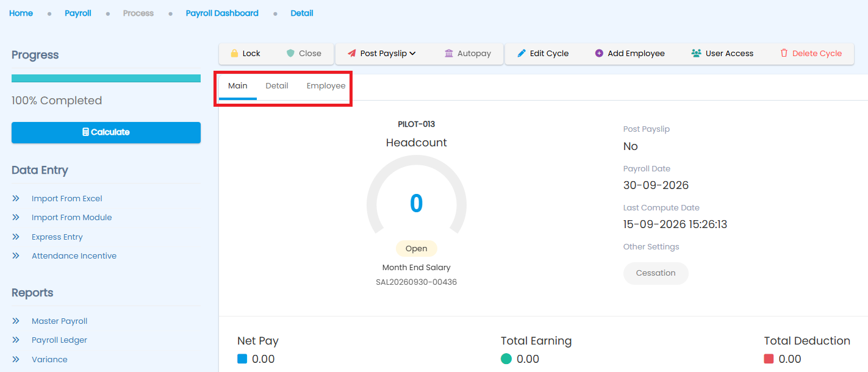Image resolution: width=868 pixels, height=372 pixels.
Task: Click the green Total Earning color circle
Action: [506, 359]
